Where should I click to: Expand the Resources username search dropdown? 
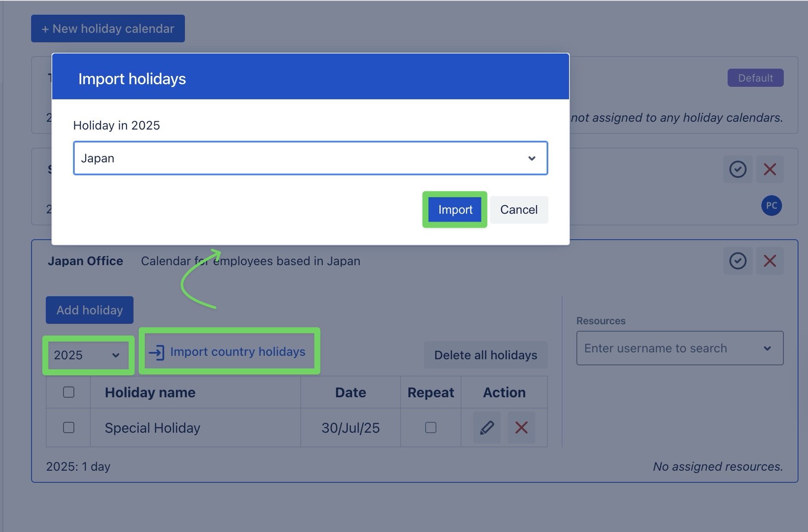click(x=679, y=348)
